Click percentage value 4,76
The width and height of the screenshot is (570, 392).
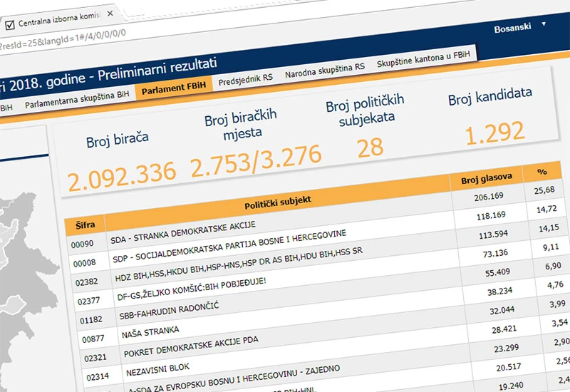point(556,285)
